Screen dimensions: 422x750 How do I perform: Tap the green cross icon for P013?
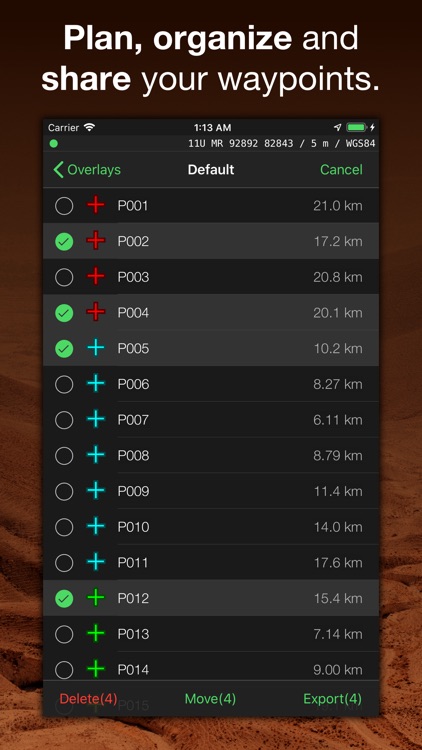(x=96, y=634)
